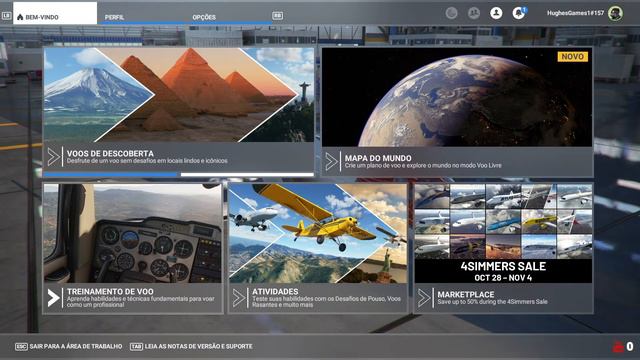The image size is (640, 360).
Task: Click the Mapa do Mundo arrow icon
Action: (x=331, y=162)
